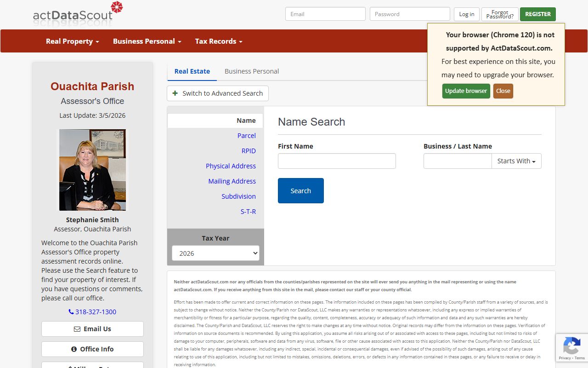Click the reCAPTCHA badge icon
Screen dimensions: 588x368
(571, 346)
